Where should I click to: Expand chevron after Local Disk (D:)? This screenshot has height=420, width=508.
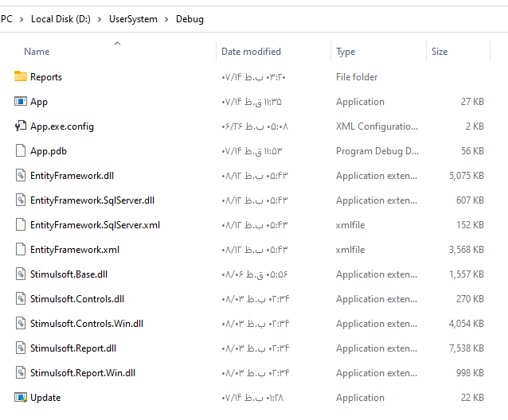(x=100, y=19)
